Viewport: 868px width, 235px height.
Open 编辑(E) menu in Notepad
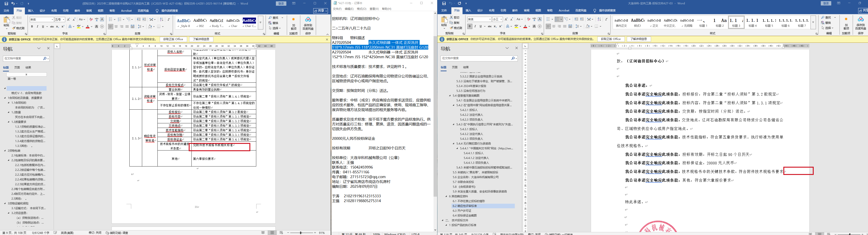349,9
